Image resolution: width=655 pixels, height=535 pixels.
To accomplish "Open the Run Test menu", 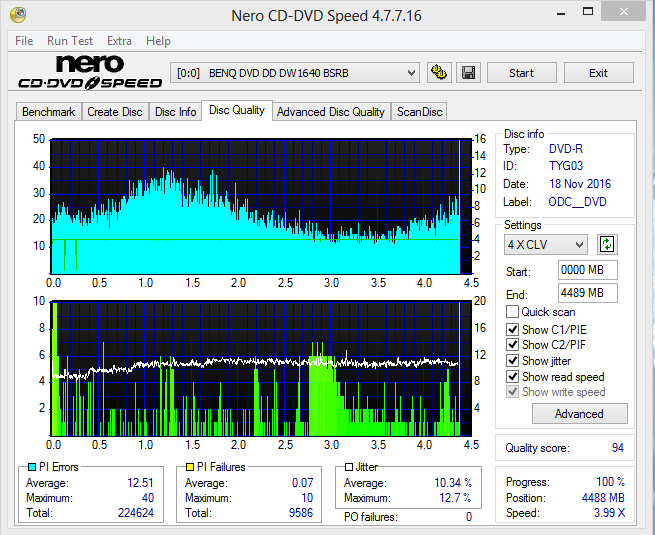I will click(70, 41).
